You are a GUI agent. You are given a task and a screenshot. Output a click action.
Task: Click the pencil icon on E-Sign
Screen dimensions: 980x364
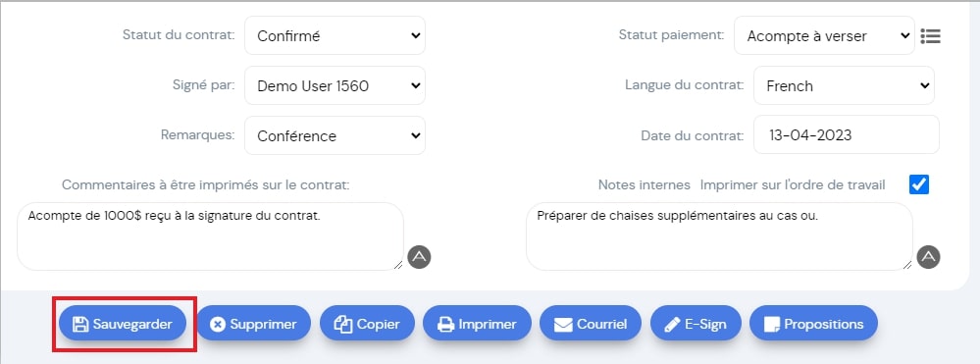coord(672,325)
